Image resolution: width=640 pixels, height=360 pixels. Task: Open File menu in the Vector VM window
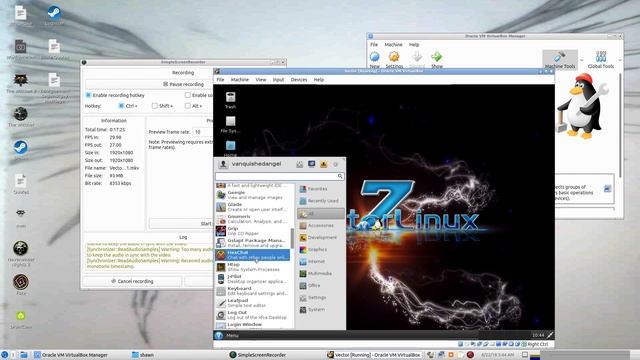[220, 80]
